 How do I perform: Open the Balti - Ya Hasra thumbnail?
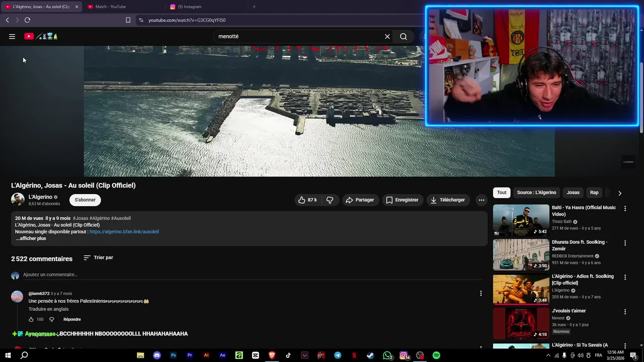(521, 220)
